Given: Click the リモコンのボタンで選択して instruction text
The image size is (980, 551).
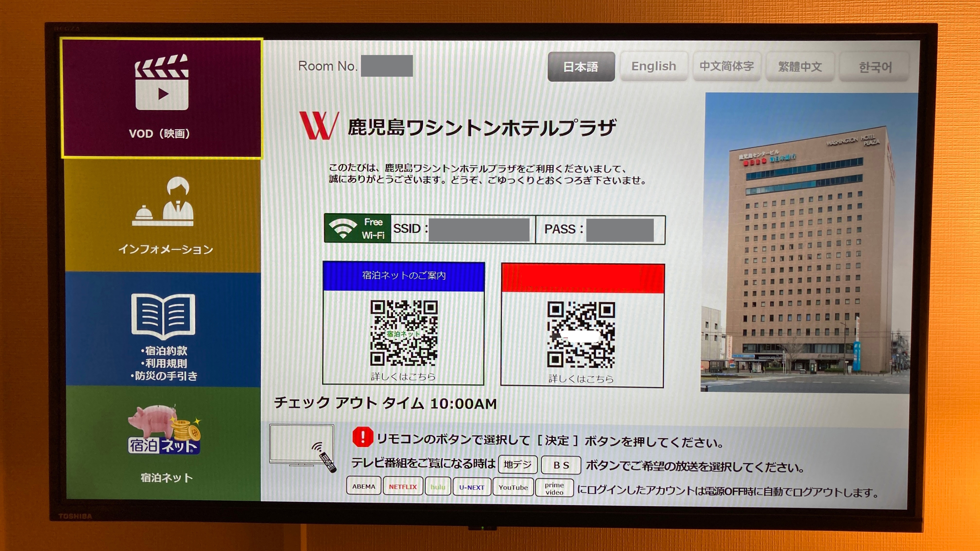Looking at the screenshot, I should (550, 441).
